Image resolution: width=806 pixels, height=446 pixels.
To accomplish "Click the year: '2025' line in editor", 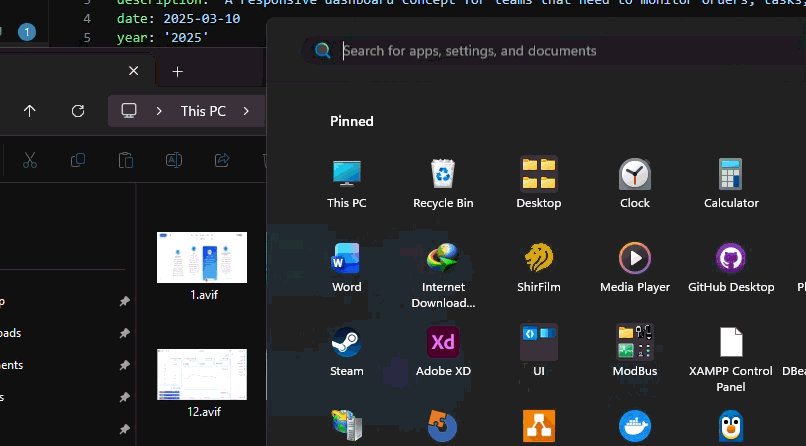I will point(162,38).
